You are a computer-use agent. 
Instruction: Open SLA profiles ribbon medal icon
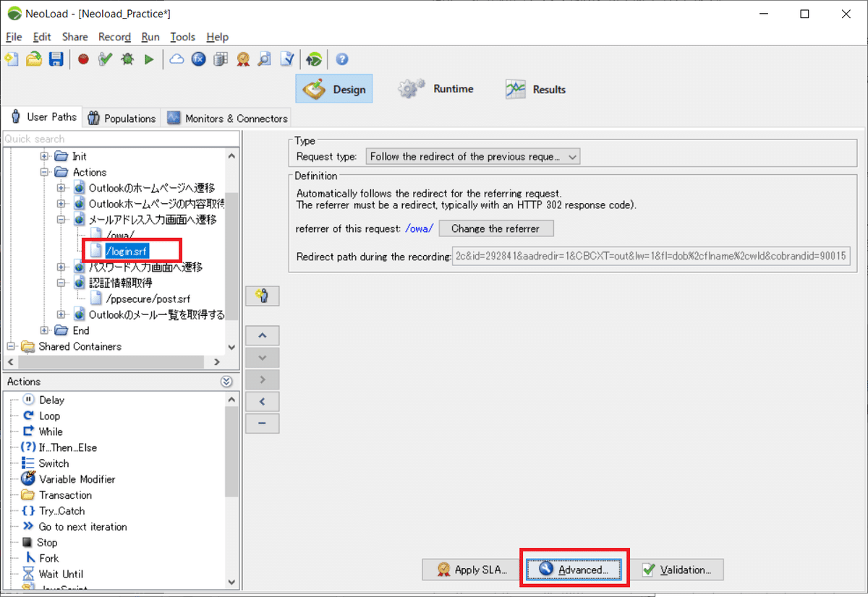coord(243,59)
